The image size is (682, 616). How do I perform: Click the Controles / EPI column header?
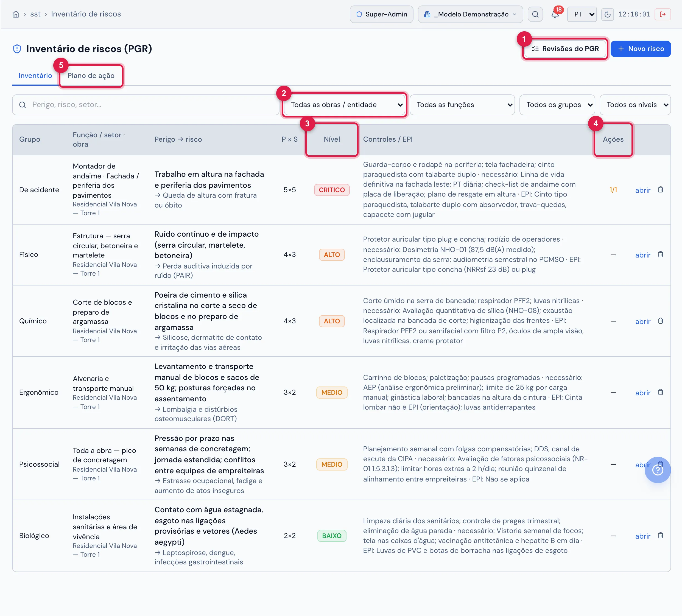388,139
